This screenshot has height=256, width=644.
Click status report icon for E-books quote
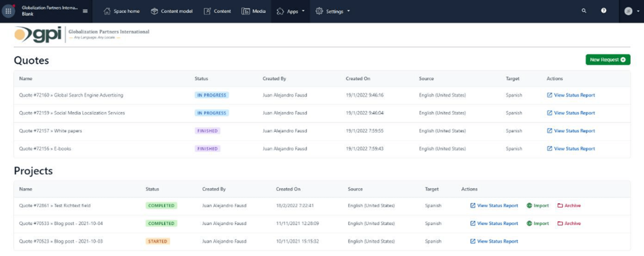tap(549, 149)
